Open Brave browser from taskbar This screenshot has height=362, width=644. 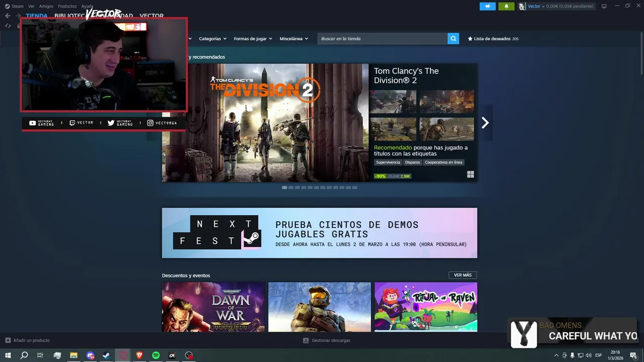[139, 355]
